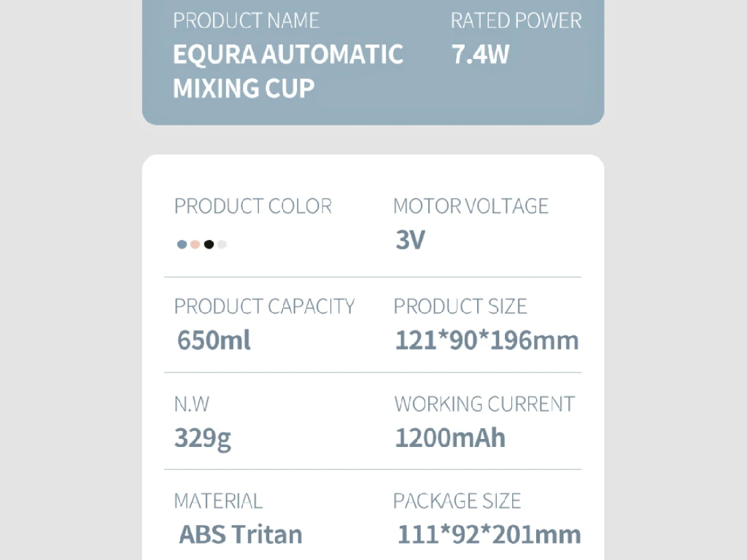The height and width of the screenshot is (560, 747).
Task: Select the 329g net weight value
Action: [x=202, y=437]
